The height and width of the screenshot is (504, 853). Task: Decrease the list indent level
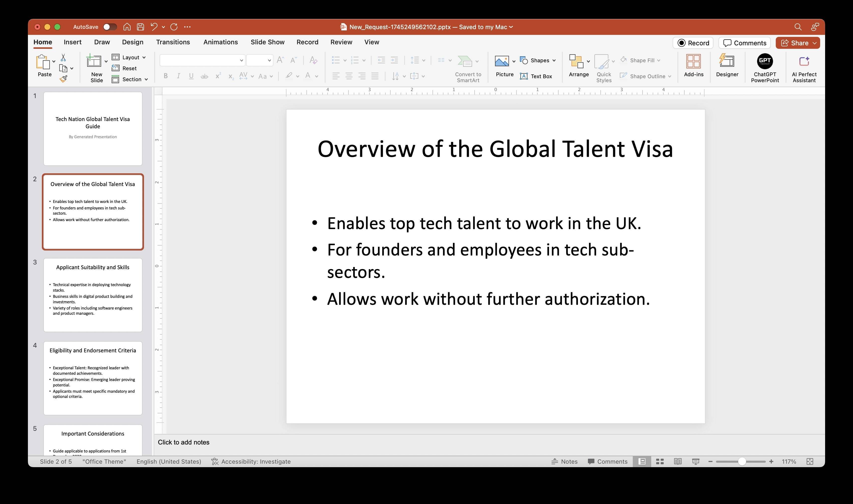pos(381,61)
